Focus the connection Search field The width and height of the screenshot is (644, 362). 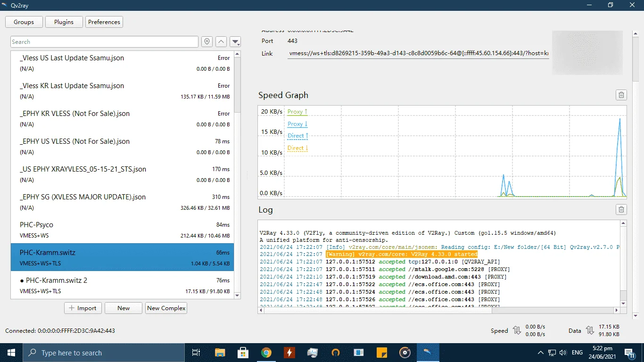click(x=104, y=41)
